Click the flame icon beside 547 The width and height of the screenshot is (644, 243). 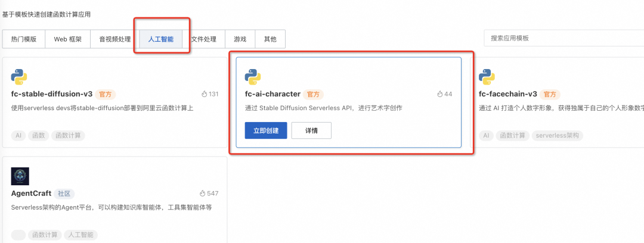pos(202,194)
